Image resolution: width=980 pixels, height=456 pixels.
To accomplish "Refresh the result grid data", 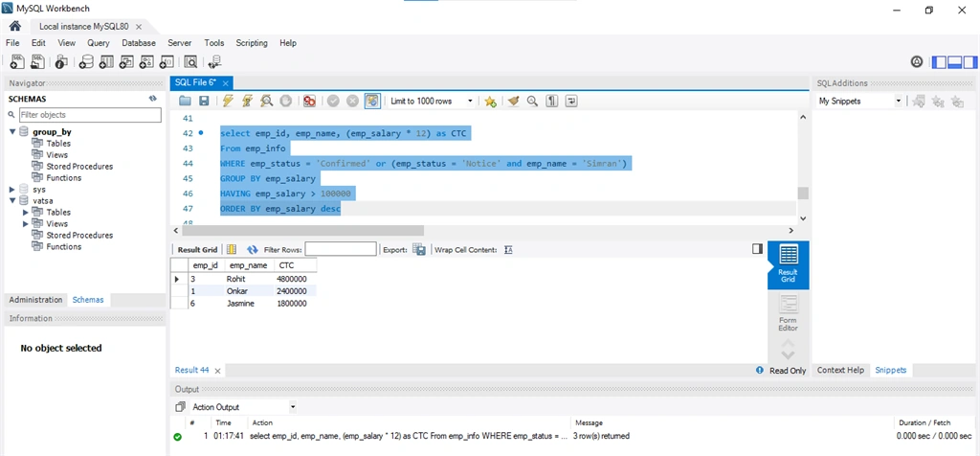I will (x=253, y=250).
